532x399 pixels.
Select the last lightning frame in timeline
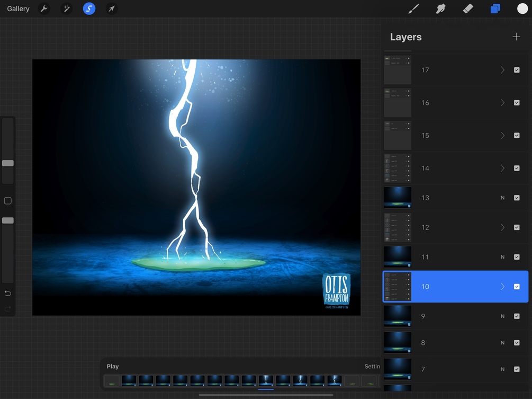334,380
